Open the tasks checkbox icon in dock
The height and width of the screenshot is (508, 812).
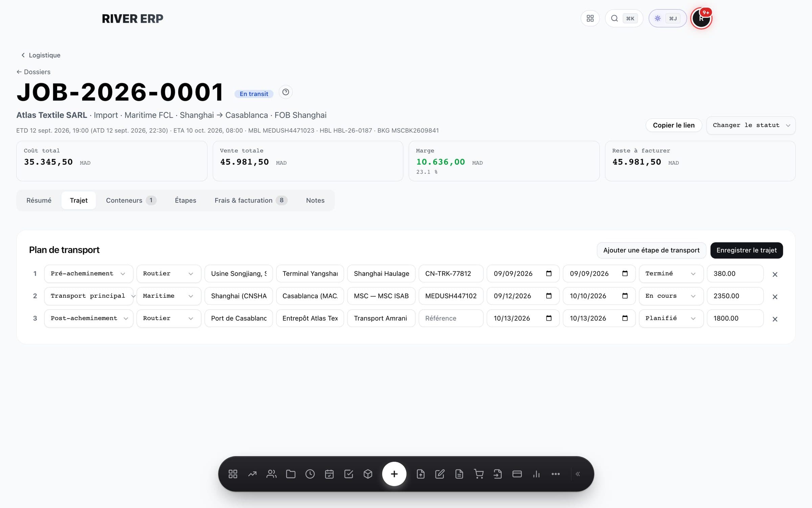click(x=348, y=474)
